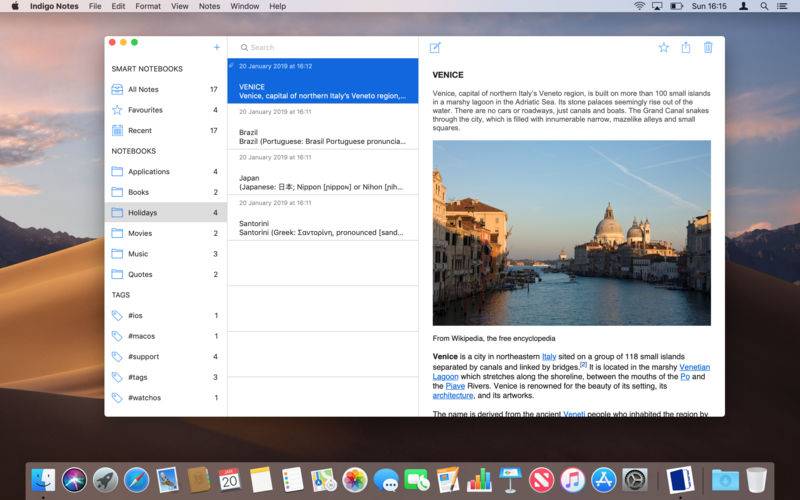Image resolution: width=800 pixels, height=500 pixels.
Task: Filter notes by #ios tag
Action: click(x=165, y=315)
